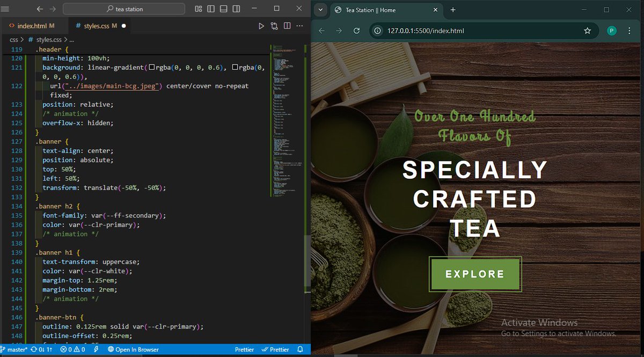This screenshot has height=357, width=644.
Task: Toggle the VS Code primary side bar
Action: [x=211, y=9]
